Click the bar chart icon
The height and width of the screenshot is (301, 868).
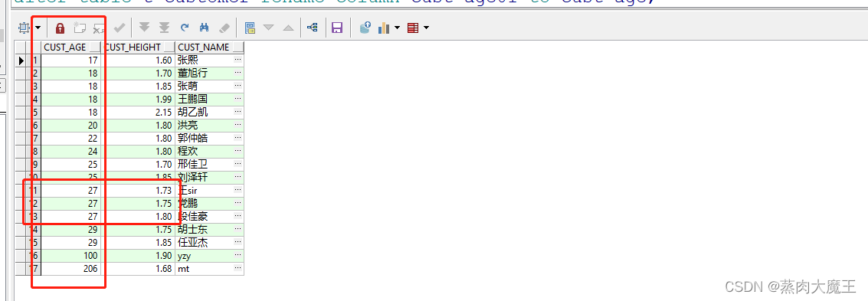pos(384,28)
